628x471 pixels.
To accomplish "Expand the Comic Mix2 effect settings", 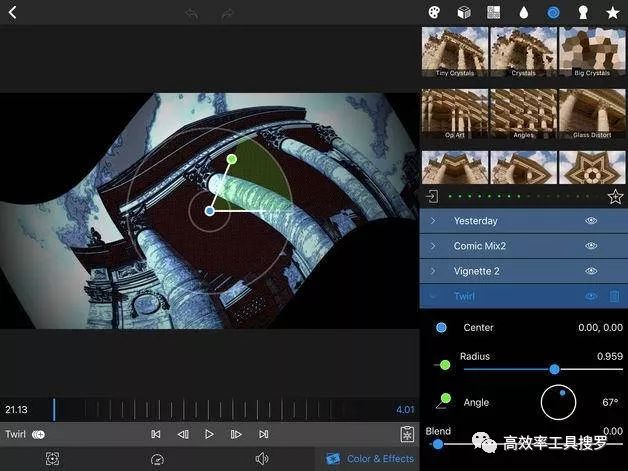I will click(433, 246).
